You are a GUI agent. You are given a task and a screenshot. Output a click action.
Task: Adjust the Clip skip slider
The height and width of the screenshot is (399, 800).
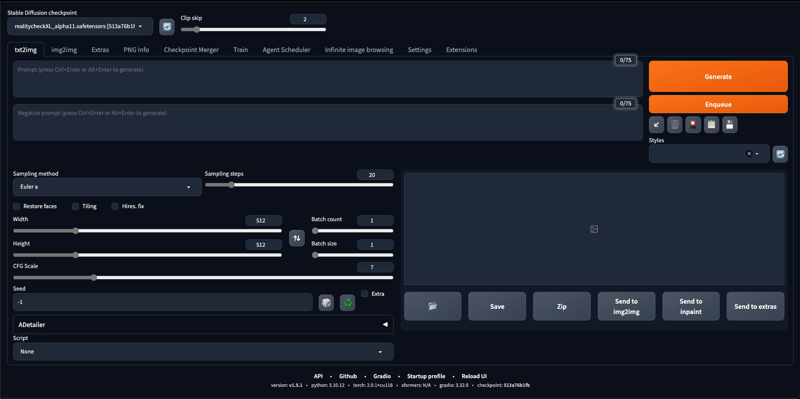253,30
